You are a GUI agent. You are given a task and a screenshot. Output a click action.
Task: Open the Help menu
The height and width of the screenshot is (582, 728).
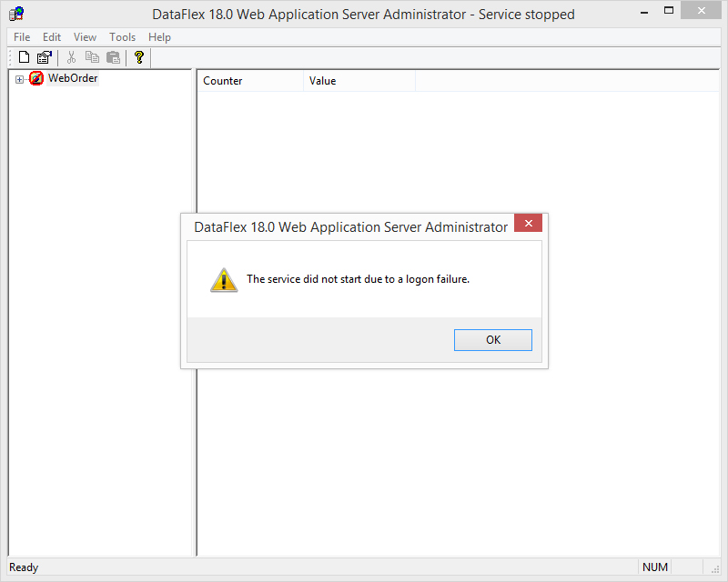click(159, 37)
